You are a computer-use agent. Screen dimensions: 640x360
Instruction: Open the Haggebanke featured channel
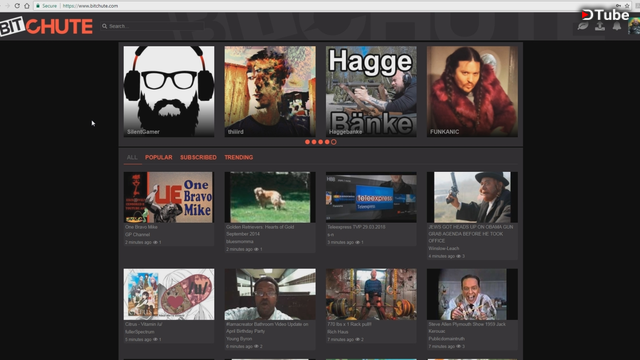pos(371,91)
